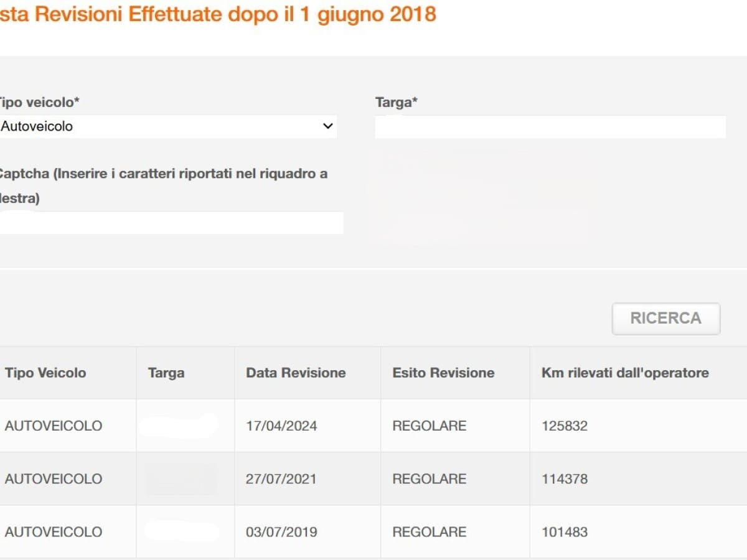Click REGOLARE in the 17/04/2024 row
The image size is (747, 560).
[x=429, y=426]
